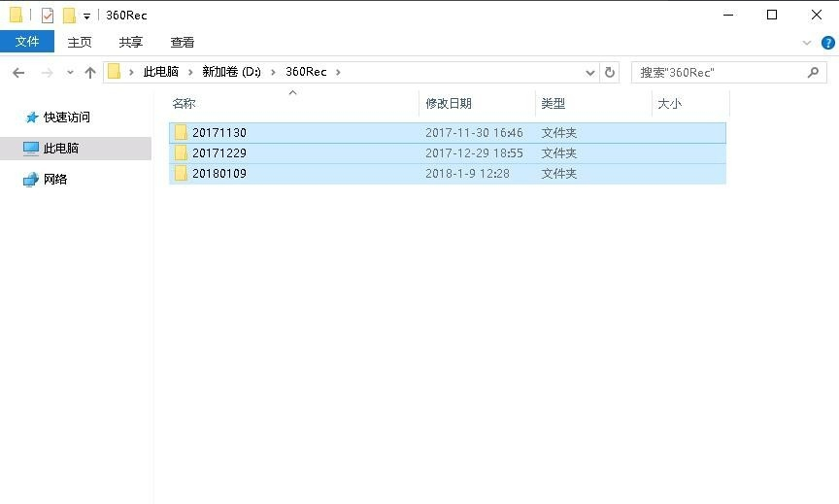Refresh the current folder view
Viewport: 839px width, 504px height.
click(610, 72)
